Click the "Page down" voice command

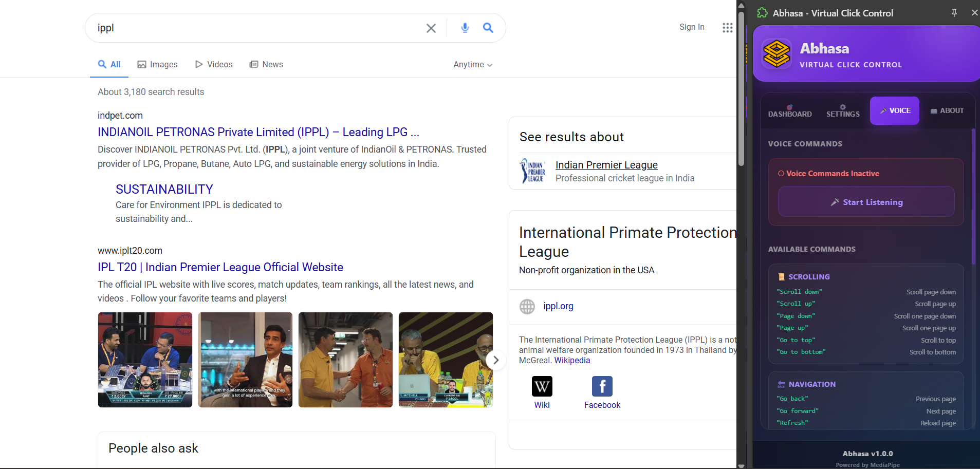click(x=796, y=316)
